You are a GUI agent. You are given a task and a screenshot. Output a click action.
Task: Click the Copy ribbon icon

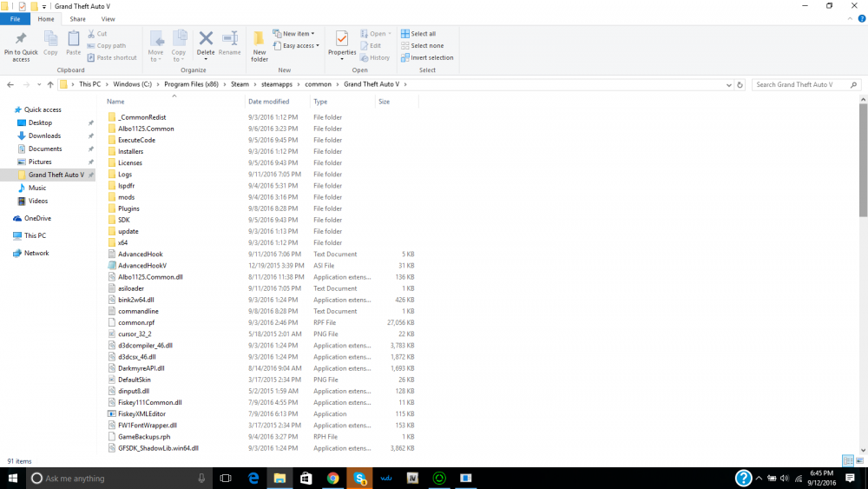pyautogui.click(x=50, y=39)
